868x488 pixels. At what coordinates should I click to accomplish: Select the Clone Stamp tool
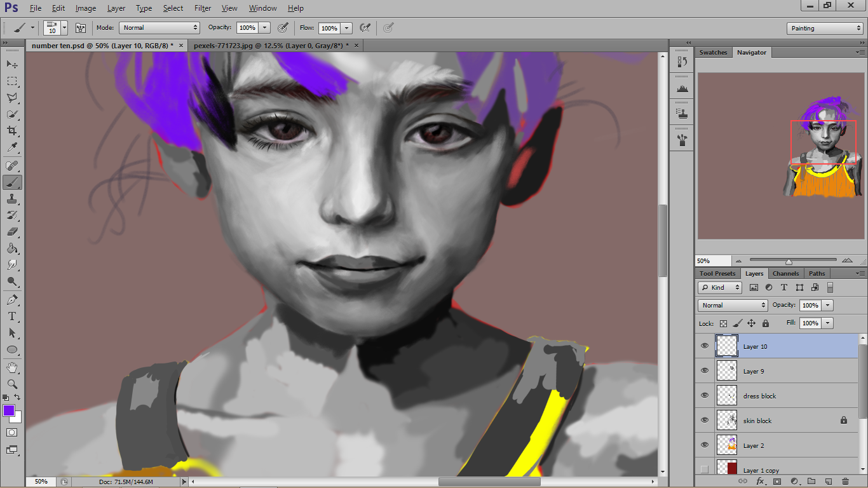[x=12, y=199]
